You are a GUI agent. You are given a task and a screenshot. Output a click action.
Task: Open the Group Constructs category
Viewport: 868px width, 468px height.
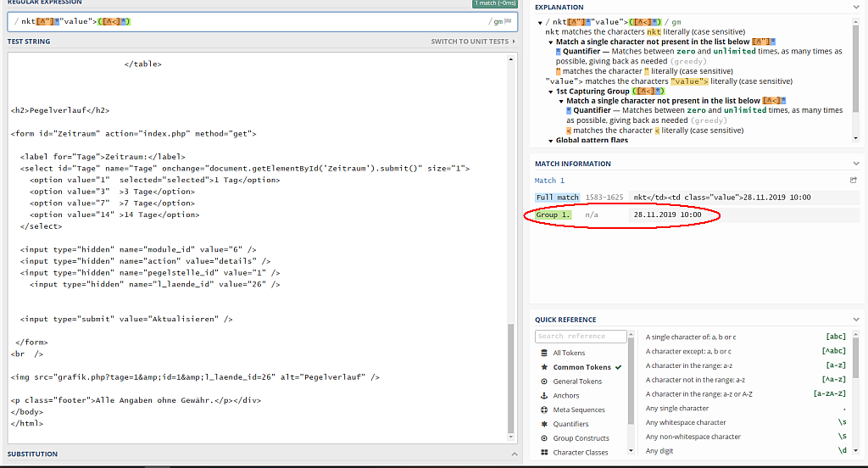pos(581,438)
